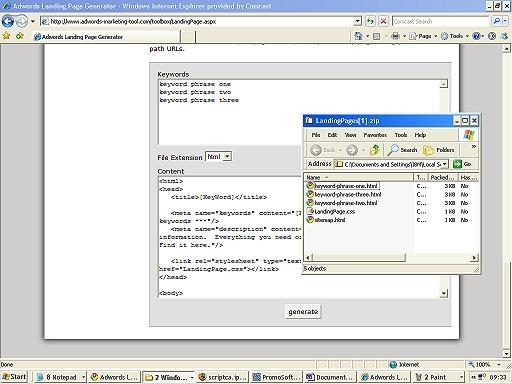512x384 pixels.
Task: Select keyword-phrase-two.html file
Action: tap(342, 203)
